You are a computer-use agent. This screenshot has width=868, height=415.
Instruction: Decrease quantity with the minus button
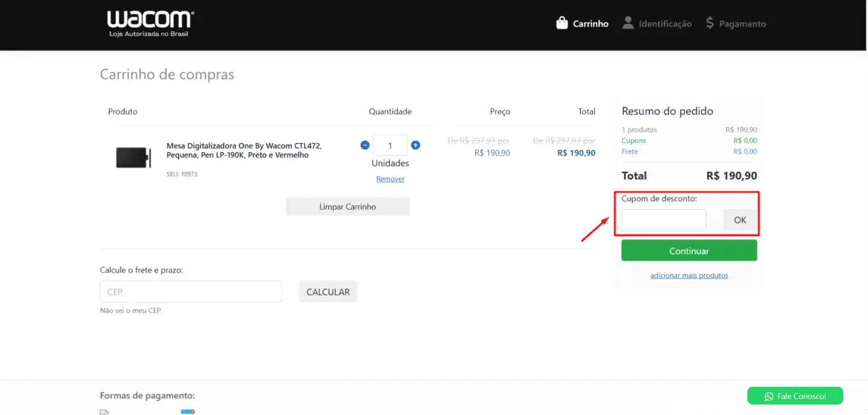coord(365,145)
